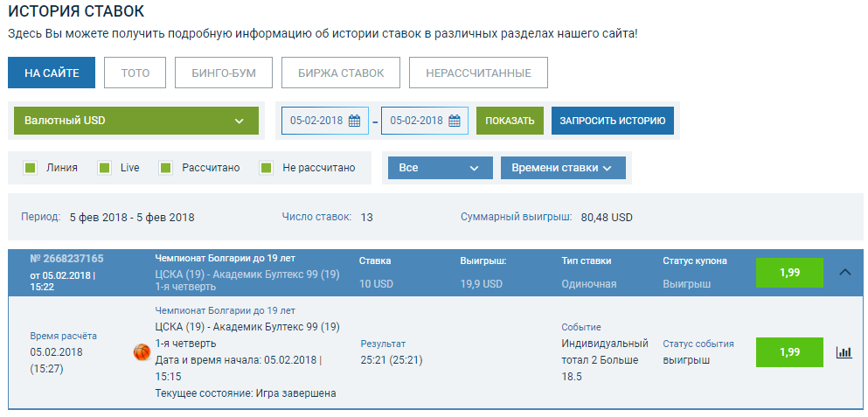Switch to the БИНГО-БУМ tab
Image resolution: width=868 pixels, height=417 pixels.
[x=224, y=73]
